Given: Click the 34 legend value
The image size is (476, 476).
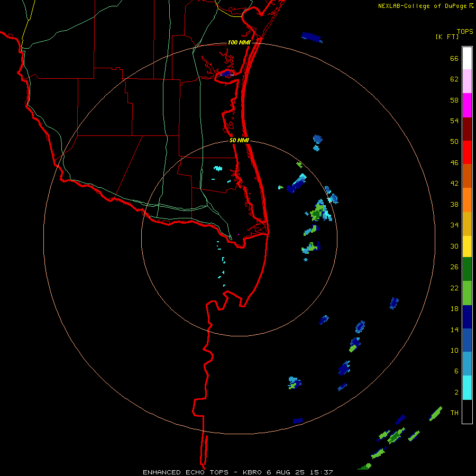Looking at the screenshot, I should (454, 225).
